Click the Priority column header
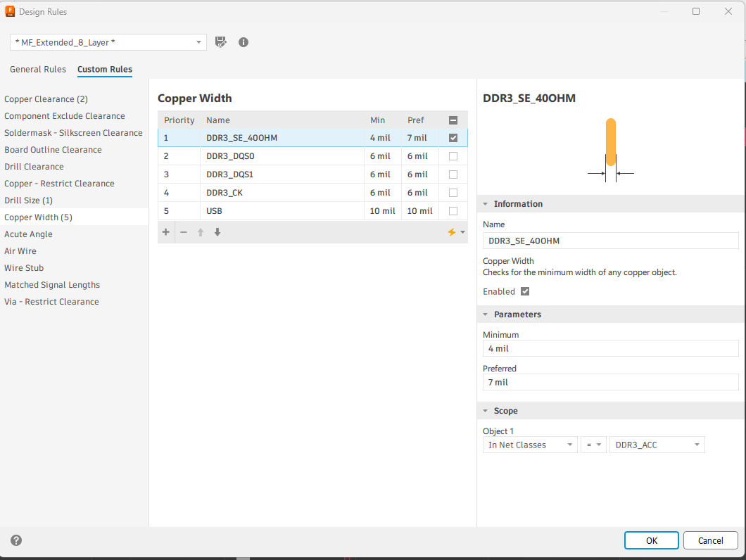The height and width of the screenshot is (560, 746). pyautogui.click(x=179, y=120)
